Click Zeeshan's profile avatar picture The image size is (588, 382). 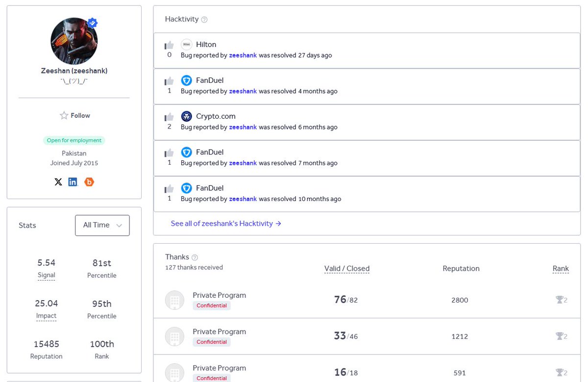pos(74,41)
